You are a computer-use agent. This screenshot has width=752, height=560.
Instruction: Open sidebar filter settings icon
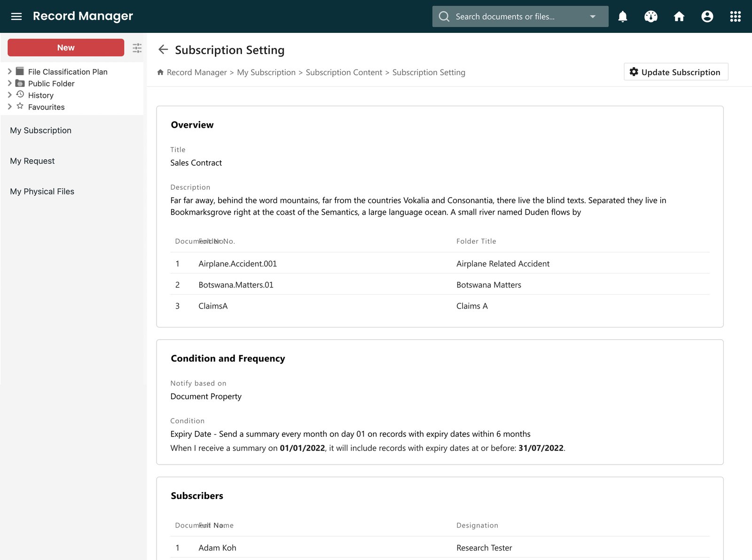click(x=137, y=48)
